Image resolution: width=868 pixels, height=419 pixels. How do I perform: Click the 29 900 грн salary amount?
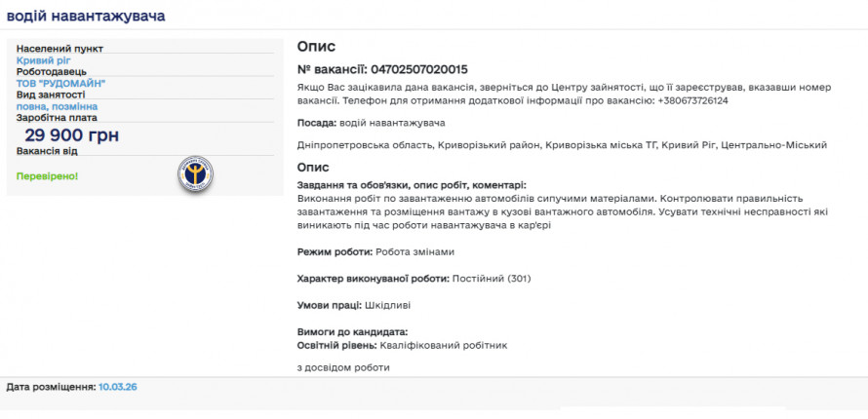(71, 135)
